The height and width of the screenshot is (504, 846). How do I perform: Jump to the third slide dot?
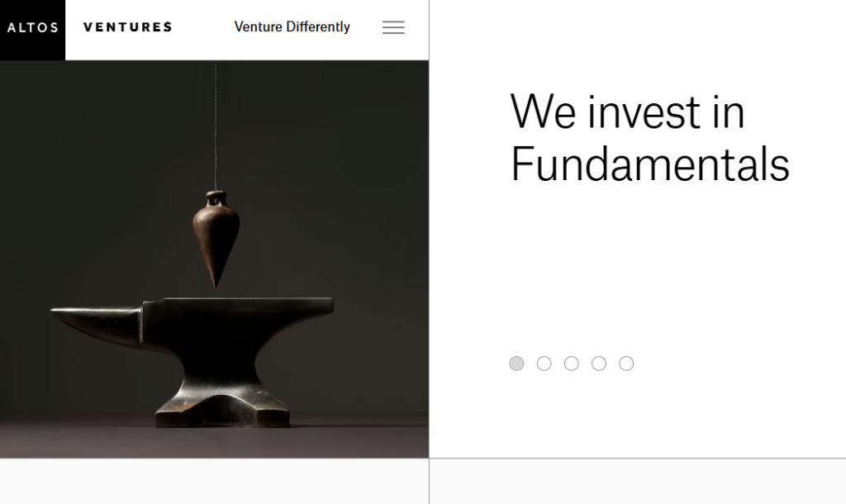[x=572, y=364]
